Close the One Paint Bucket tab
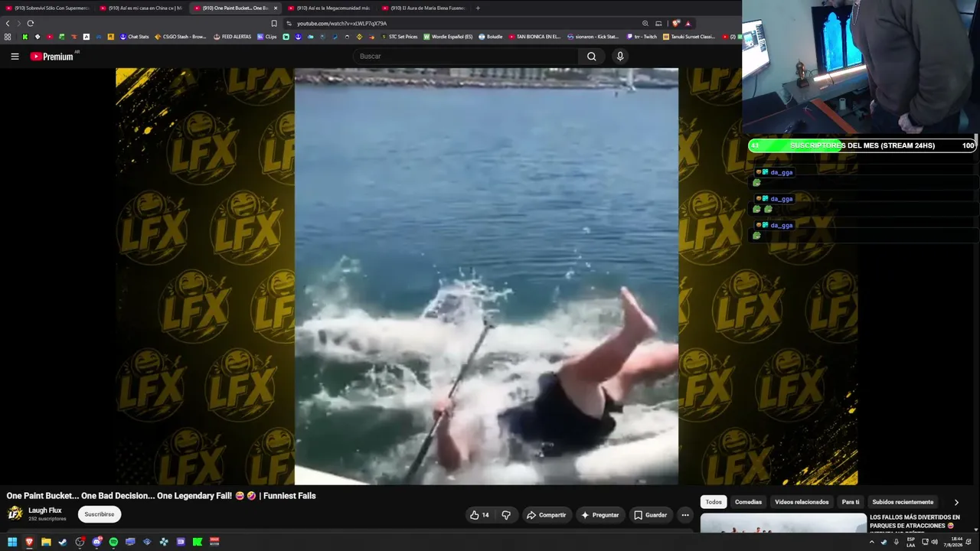980x551 pixels. [x=276, y=8]
